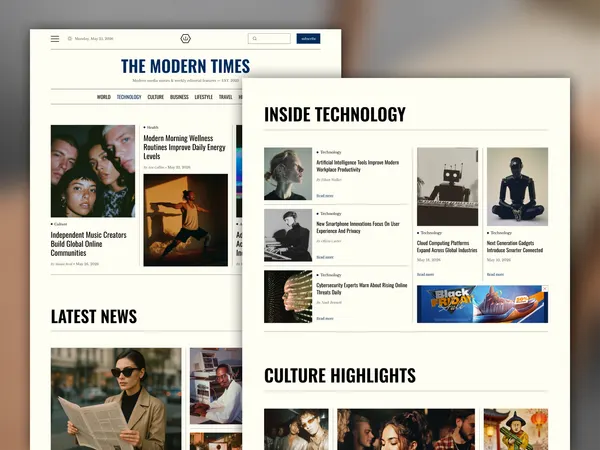The height and width of the screenshot is (450, 600).
Task: Click the man at computer photo in Latest News
Action: [216, 386]
